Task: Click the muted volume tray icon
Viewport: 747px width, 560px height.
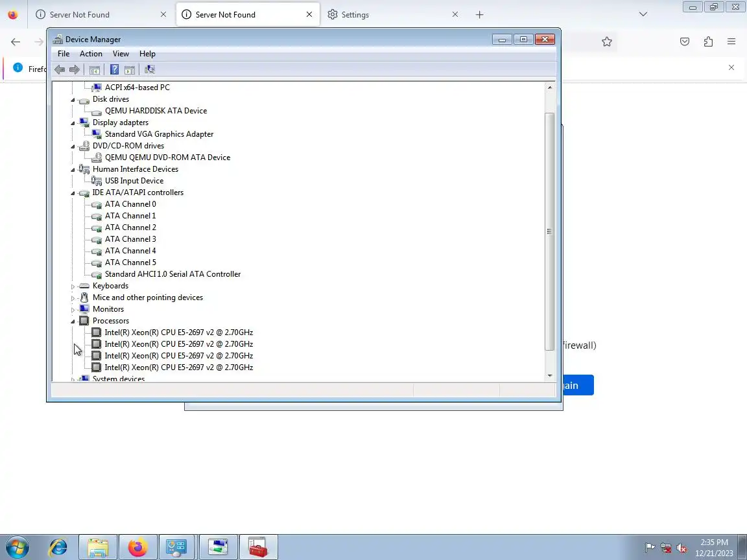Action: click(x=682, y=548)
